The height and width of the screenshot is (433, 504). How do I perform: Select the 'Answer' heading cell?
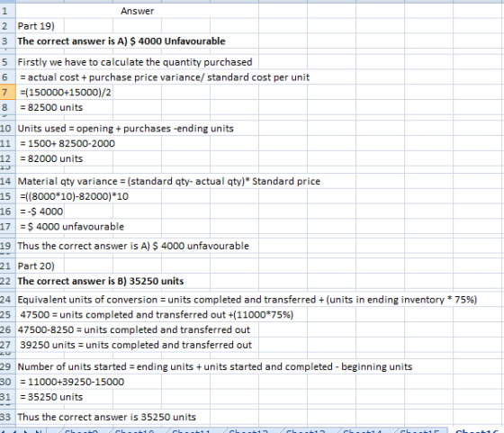(137, 11)
